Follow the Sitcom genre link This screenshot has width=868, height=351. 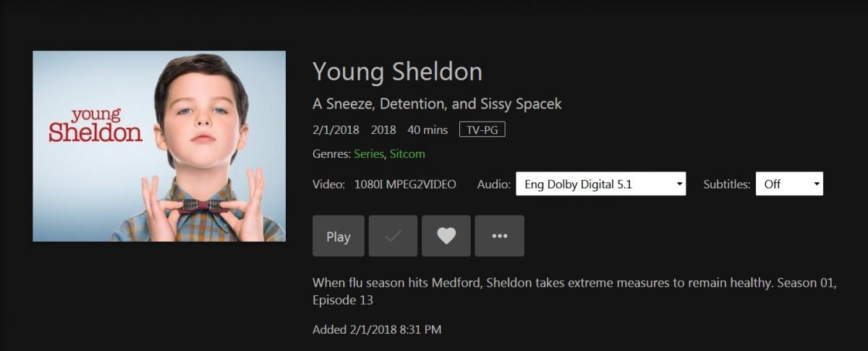[407, 153]
